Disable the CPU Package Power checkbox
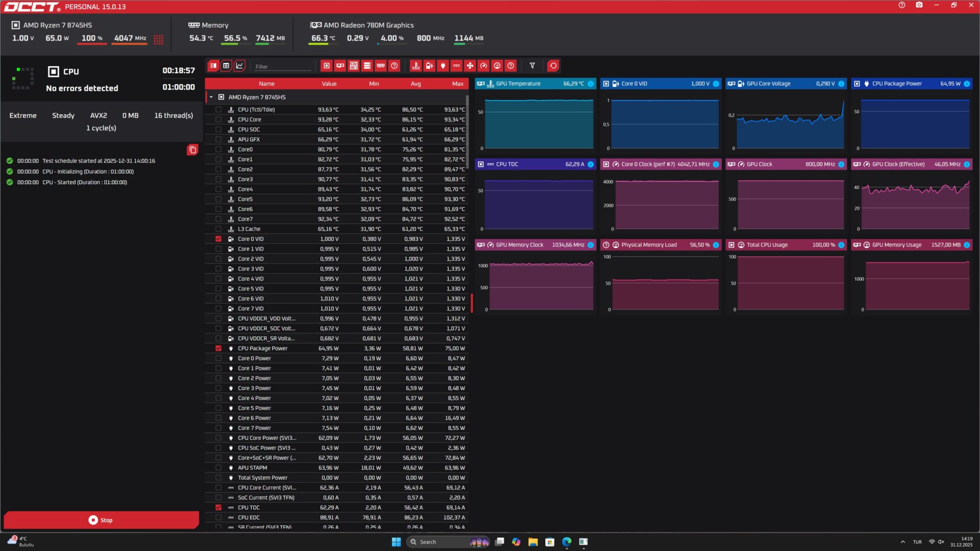 219,348
